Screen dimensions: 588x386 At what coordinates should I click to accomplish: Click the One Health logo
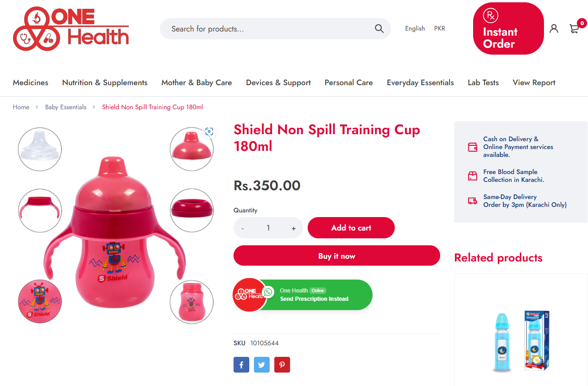pos(71,29)
